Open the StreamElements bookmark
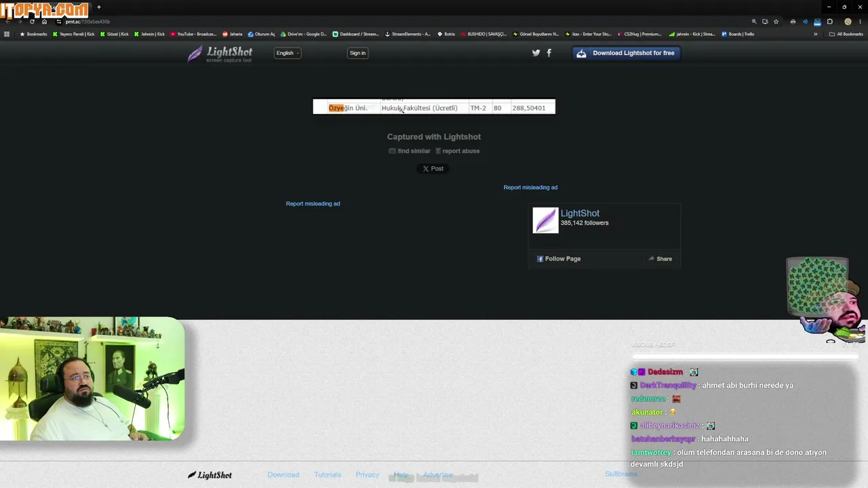 click(x=408, y=34)
